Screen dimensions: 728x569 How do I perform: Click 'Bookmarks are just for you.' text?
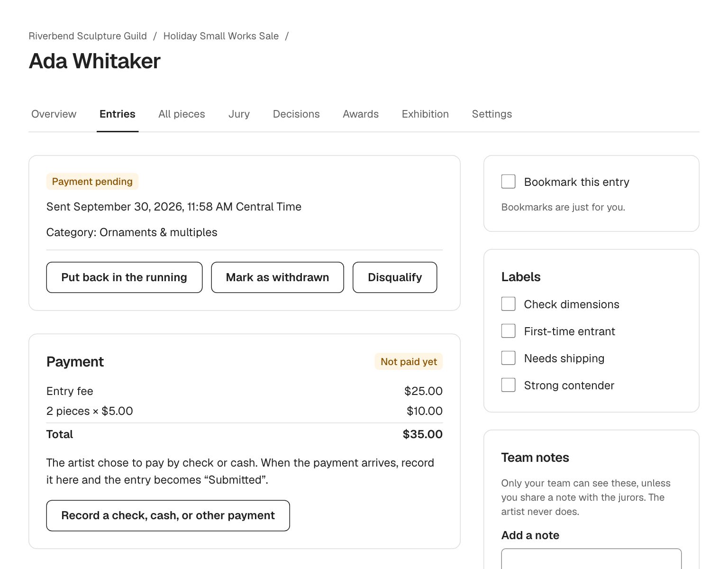click(x=563, y=207)
